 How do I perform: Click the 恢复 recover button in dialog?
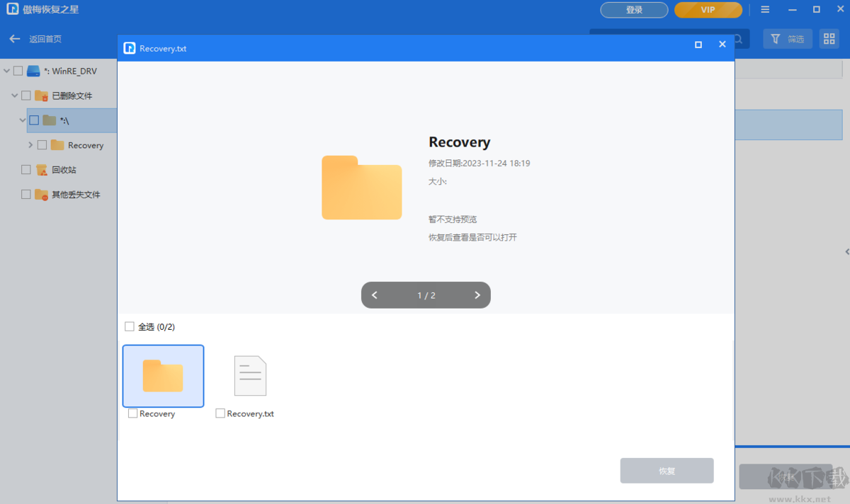tap(667, 470)
